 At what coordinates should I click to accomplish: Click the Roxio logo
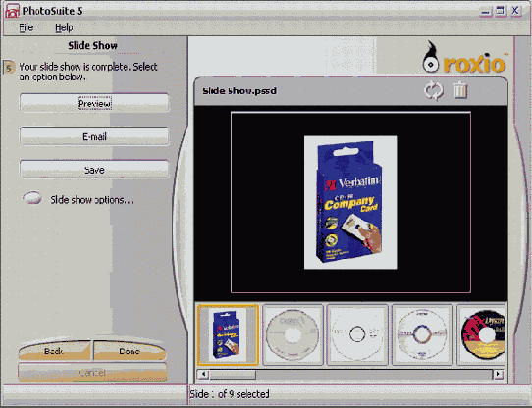tap(464, 58)
